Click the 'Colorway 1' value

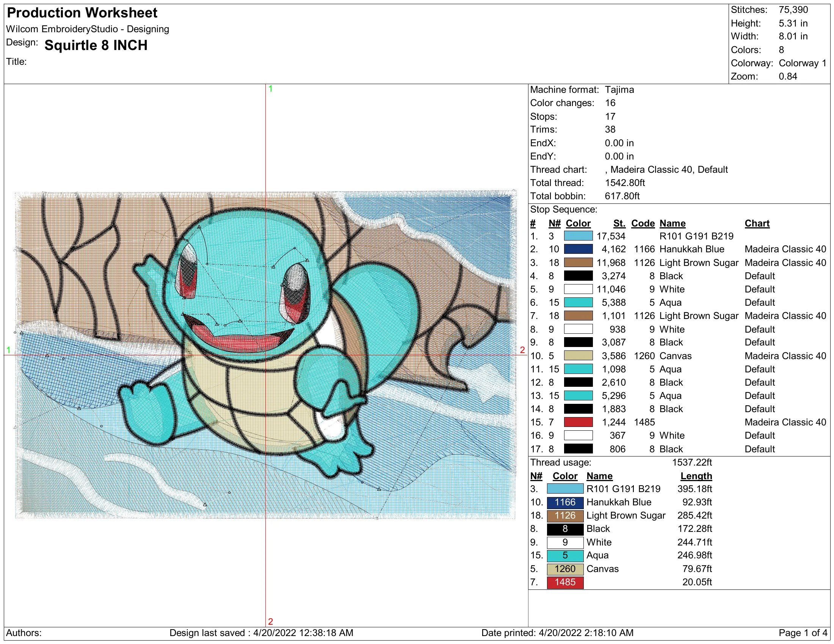(x=802, y=63)
